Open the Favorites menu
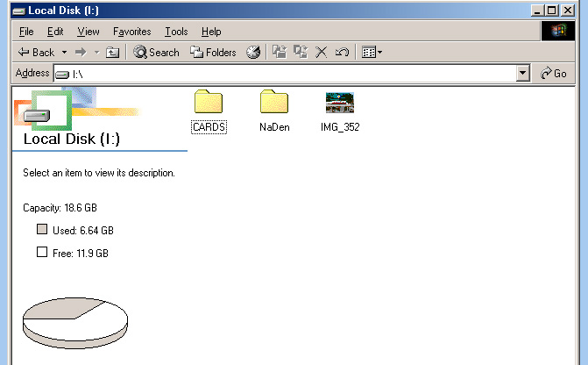 click(132, 32)
